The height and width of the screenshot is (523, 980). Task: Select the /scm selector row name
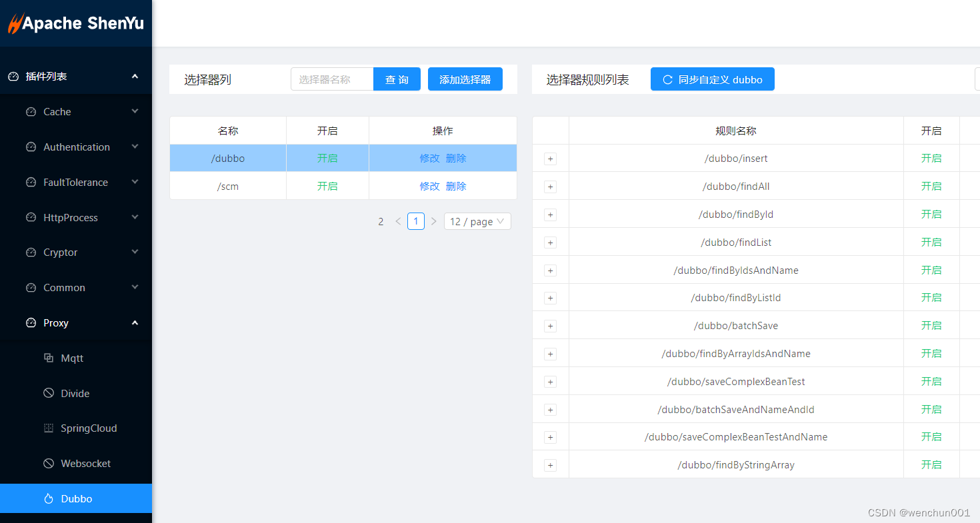[x=228, y=187]
